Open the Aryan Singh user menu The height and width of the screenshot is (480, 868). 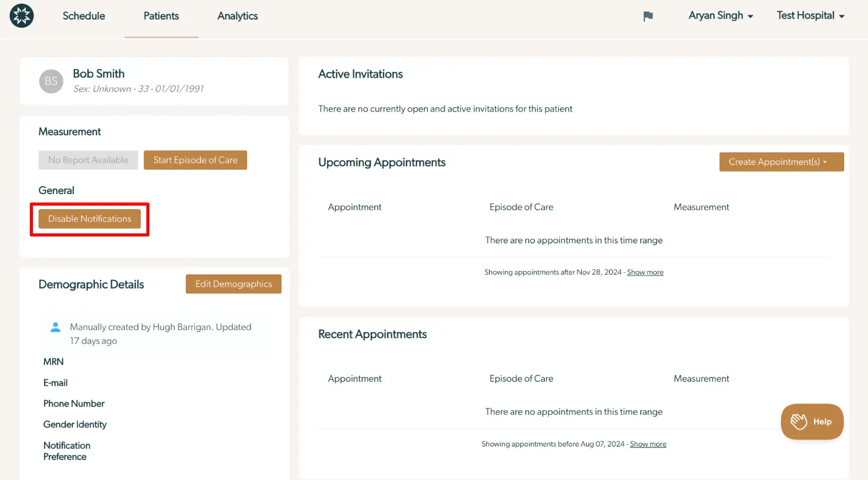point(720,16)
